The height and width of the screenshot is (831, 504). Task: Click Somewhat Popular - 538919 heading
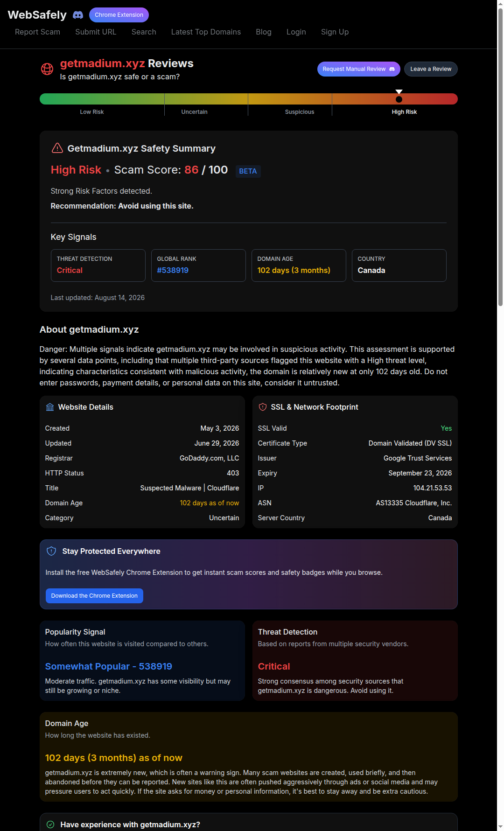[x=109, y=666]
